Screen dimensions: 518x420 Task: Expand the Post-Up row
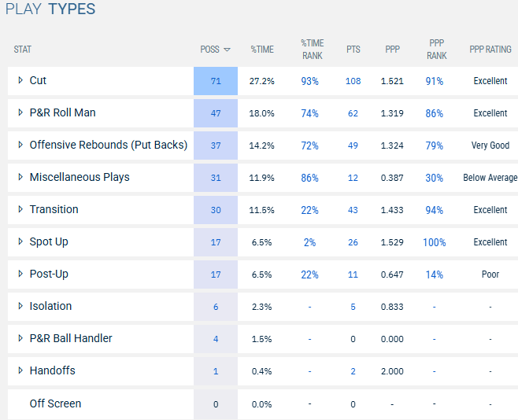pyautogui.click(x=20, y=274)
